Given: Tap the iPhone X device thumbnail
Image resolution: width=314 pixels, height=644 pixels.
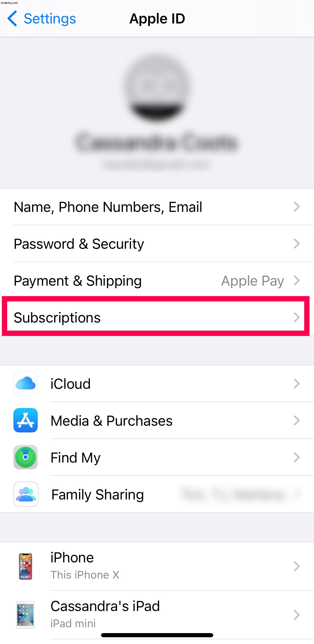Looking at the screenshot, I should point(25,566).
